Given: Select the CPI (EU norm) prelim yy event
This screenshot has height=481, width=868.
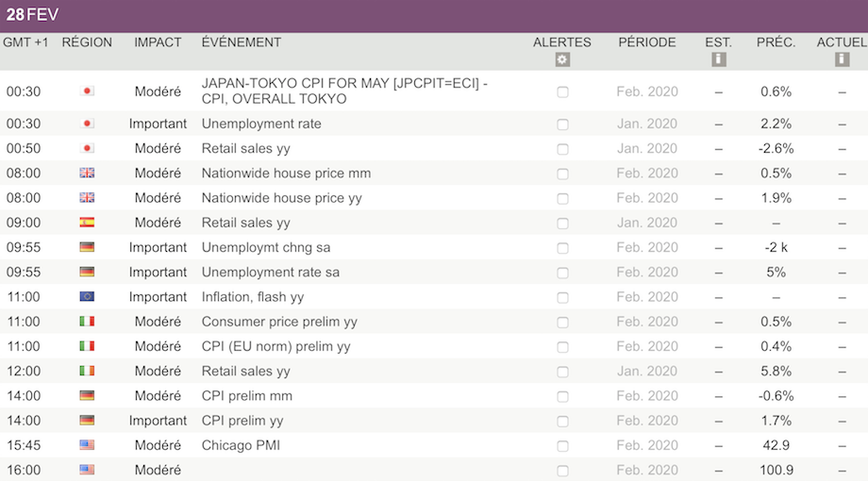Looking at the screenshot, I should (275, 346).
